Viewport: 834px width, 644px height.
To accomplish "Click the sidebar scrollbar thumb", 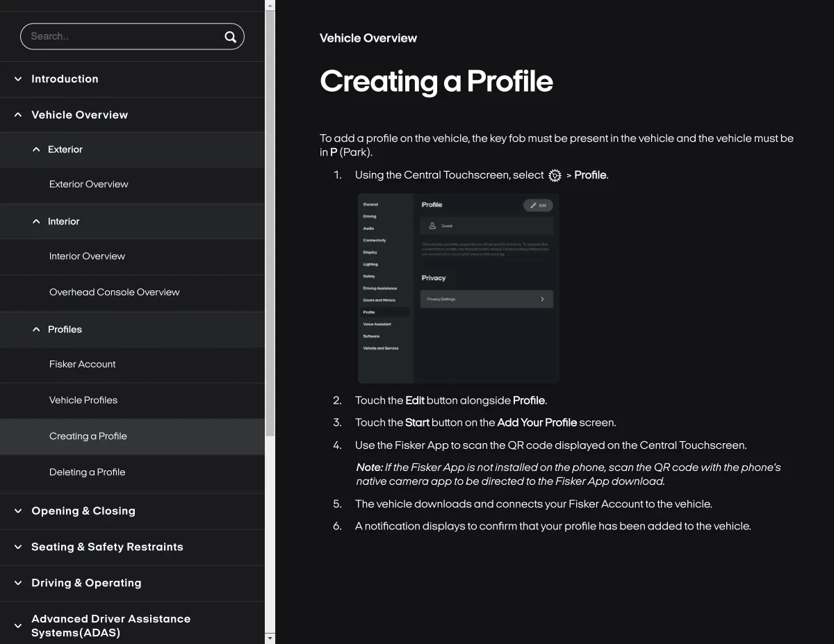I will click(x=270, y=222).
